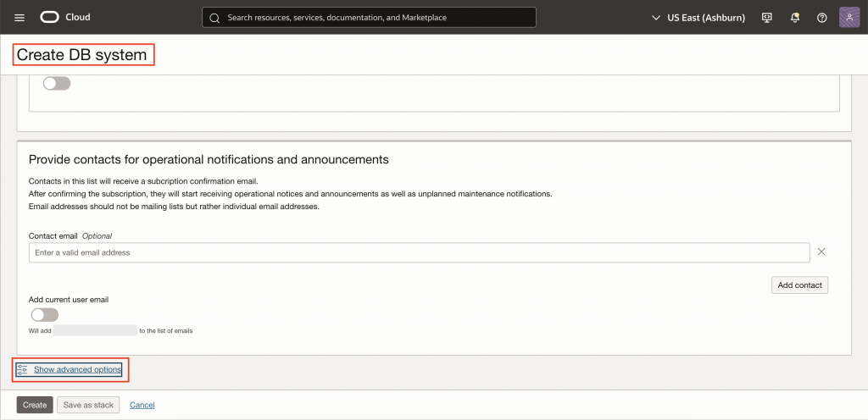
Task: Click the magnifier icon in search bar
Action: (x=214, y=17)
